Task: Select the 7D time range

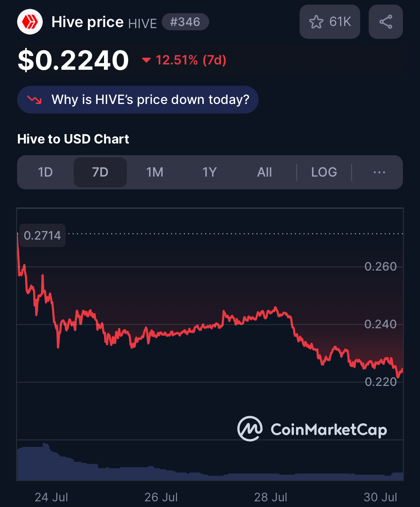Action: [x=100, y=172]
